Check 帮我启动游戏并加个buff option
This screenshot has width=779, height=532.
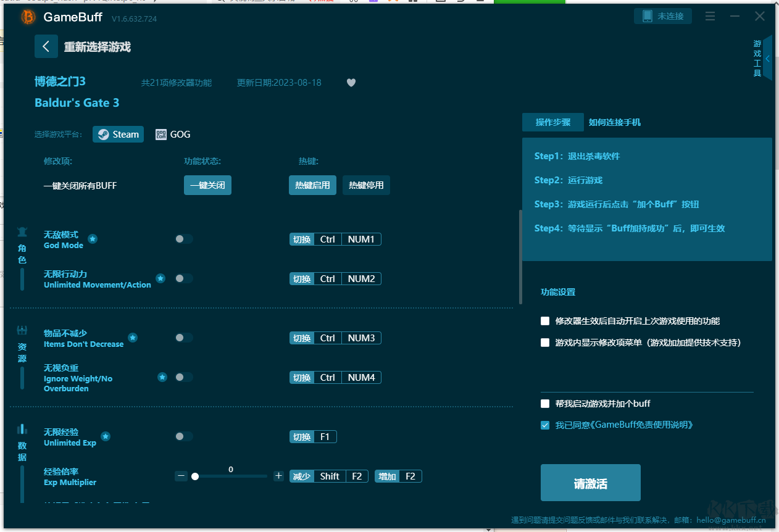[x=545, y=404]
